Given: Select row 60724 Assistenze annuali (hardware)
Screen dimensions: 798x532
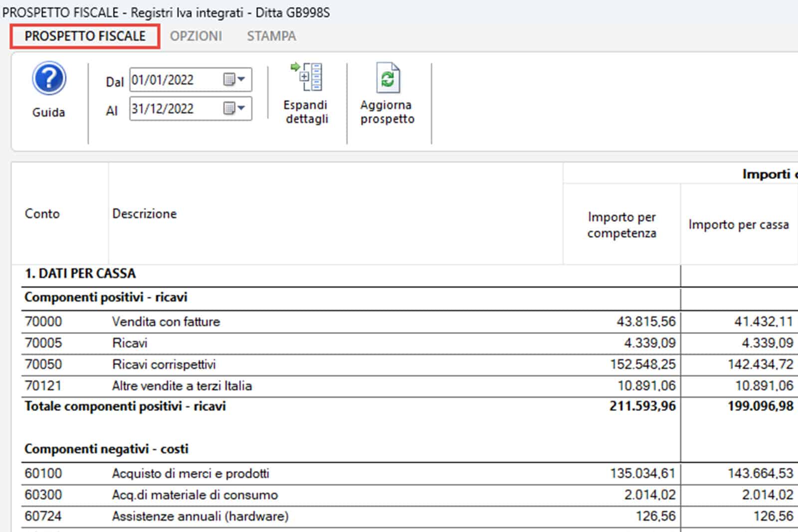Looking at the screenshot, I should click(x=200, y=516).
